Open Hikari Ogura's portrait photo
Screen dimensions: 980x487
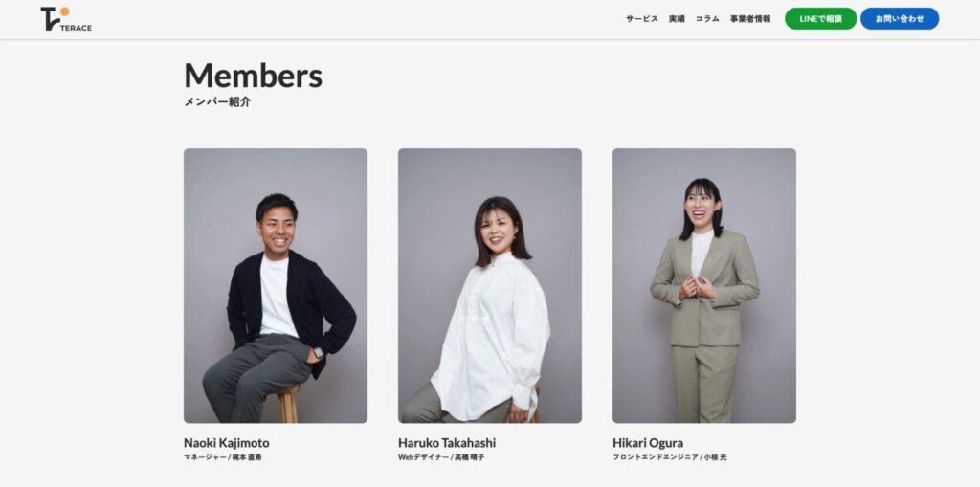(x=704, y=286)
